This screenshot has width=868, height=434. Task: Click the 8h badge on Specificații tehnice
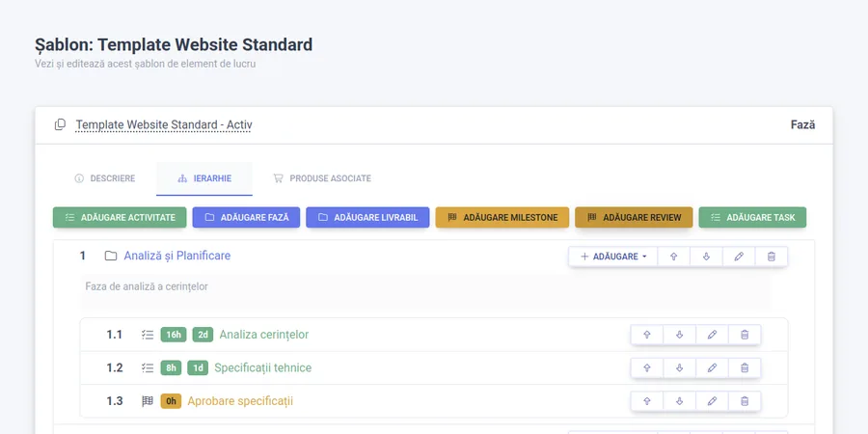[171, 368]
